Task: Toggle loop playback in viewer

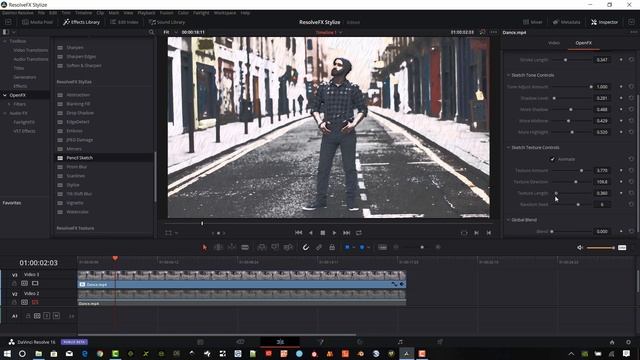Action: (358, 233)
